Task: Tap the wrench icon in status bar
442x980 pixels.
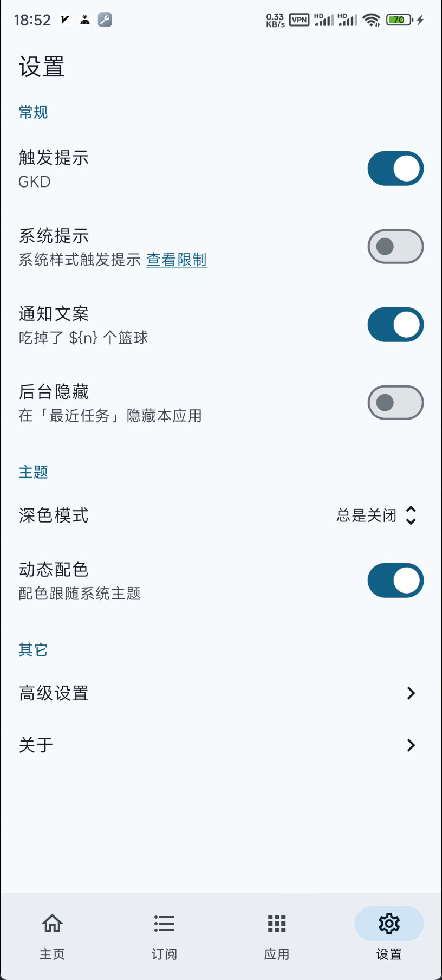Action: pyautogui.click(x=105, y=20)
